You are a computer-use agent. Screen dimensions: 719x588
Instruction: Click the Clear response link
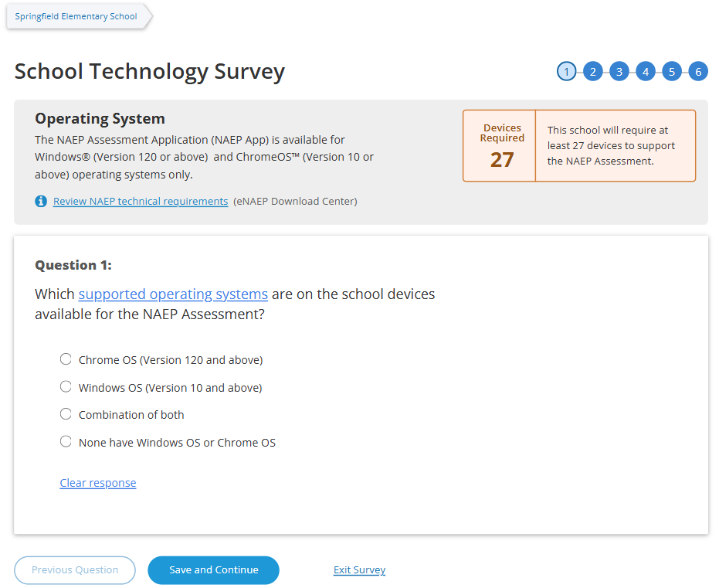[98, 483]
